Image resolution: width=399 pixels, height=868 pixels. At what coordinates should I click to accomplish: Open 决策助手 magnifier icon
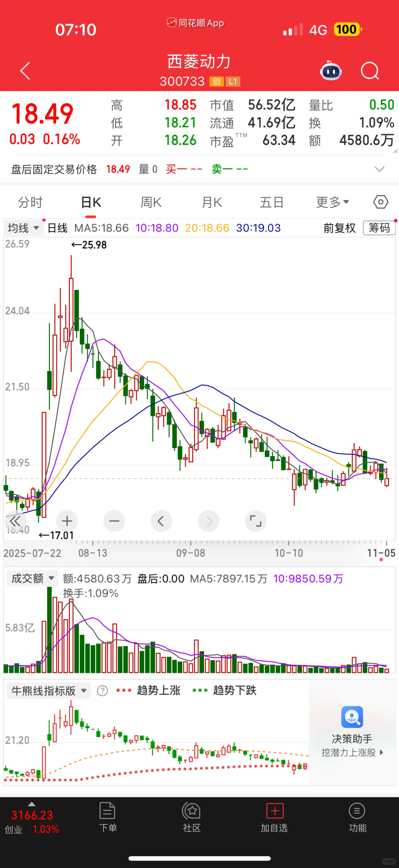352,717
